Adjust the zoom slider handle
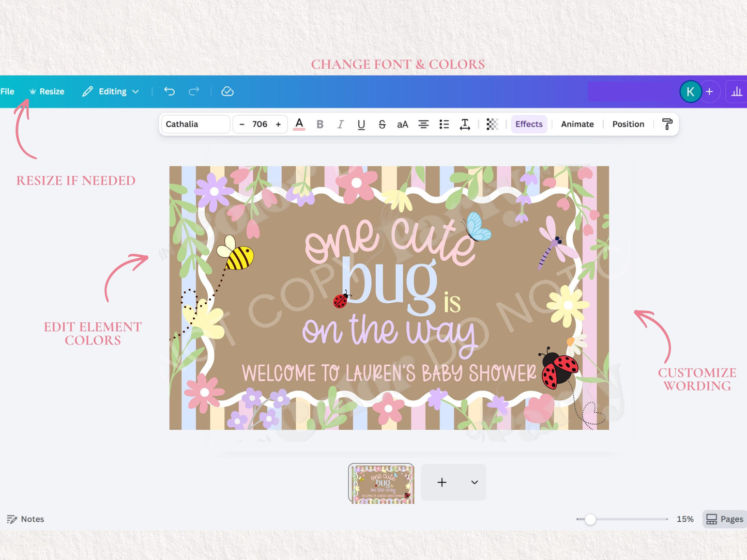Viewport: 747px width, 560px height. (x=590, y=519)
